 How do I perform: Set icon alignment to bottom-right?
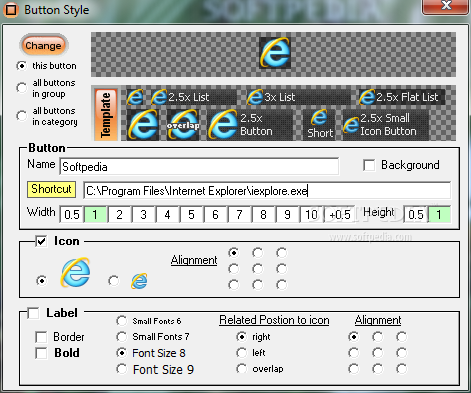pyautogui.click(x=282, y=285)
